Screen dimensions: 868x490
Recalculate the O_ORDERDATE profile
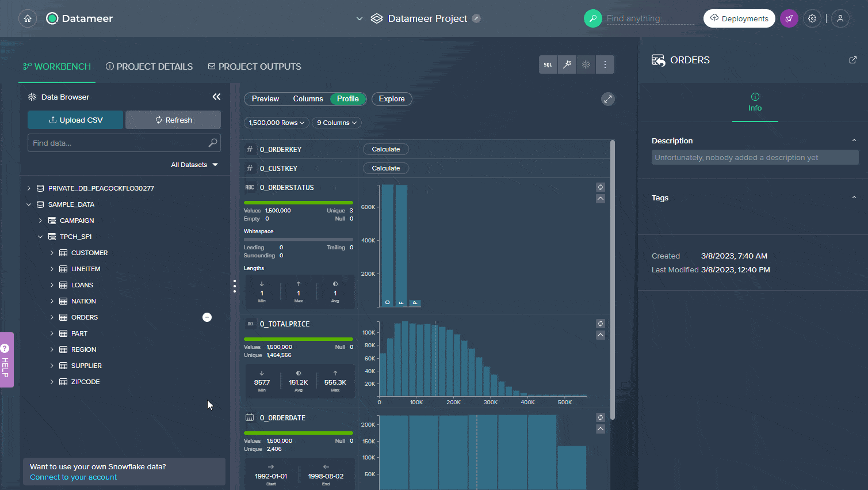coord(601,417)
